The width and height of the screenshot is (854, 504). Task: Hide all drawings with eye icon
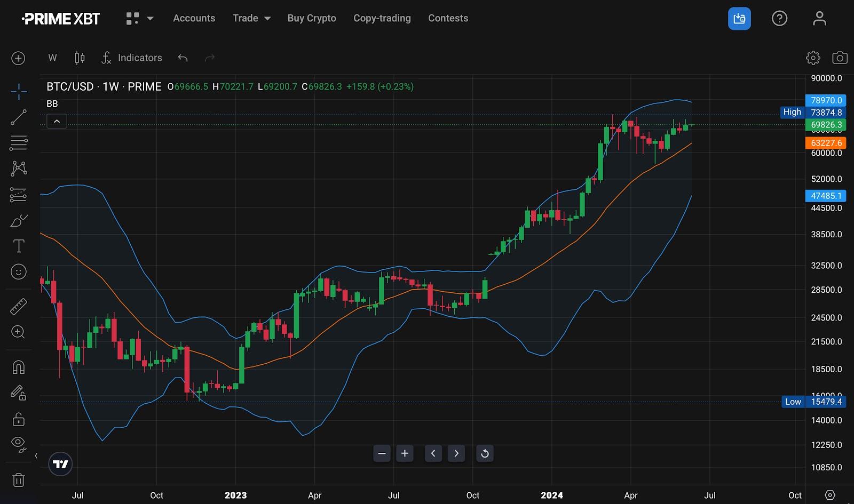pyautogui.click(x=19, y=444)
